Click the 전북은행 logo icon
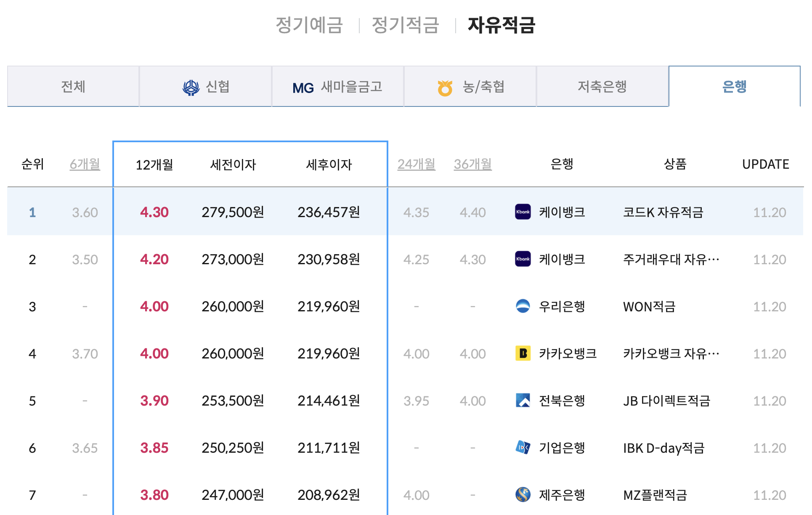 (x=523, y=400)
